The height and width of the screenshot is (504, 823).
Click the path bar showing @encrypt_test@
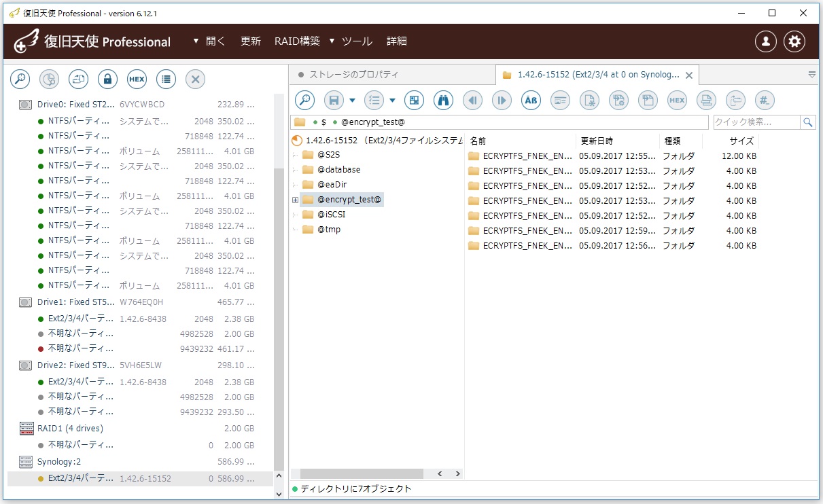point(500,122)
